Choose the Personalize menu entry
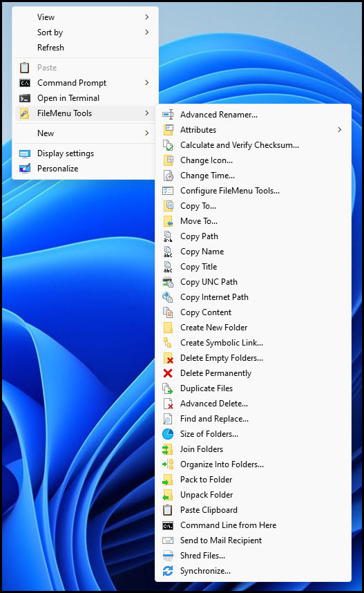 pyautogui.click(x=85, y=169)
